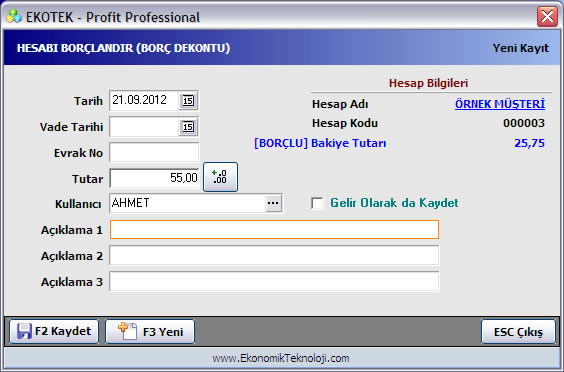The width and height of the screenshot is (564, 372).
Task: Focus the Vade Tarihi date field
Action: (144, 127)
